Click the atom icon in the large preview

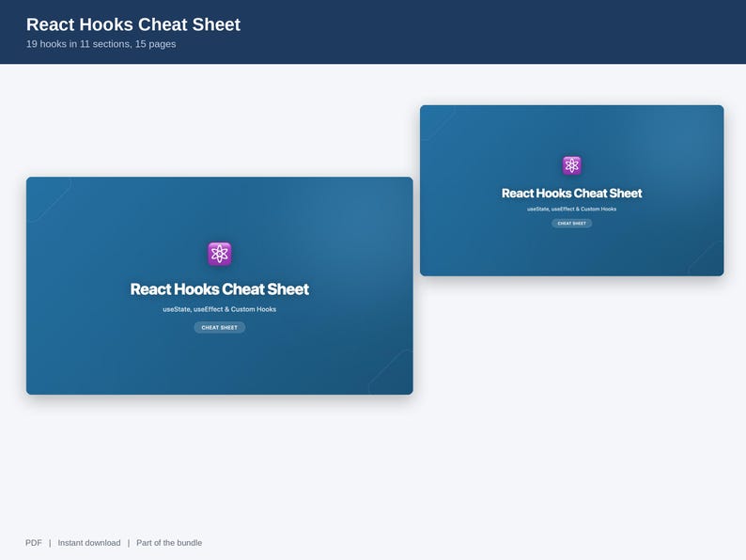click(x=219, y=254)
